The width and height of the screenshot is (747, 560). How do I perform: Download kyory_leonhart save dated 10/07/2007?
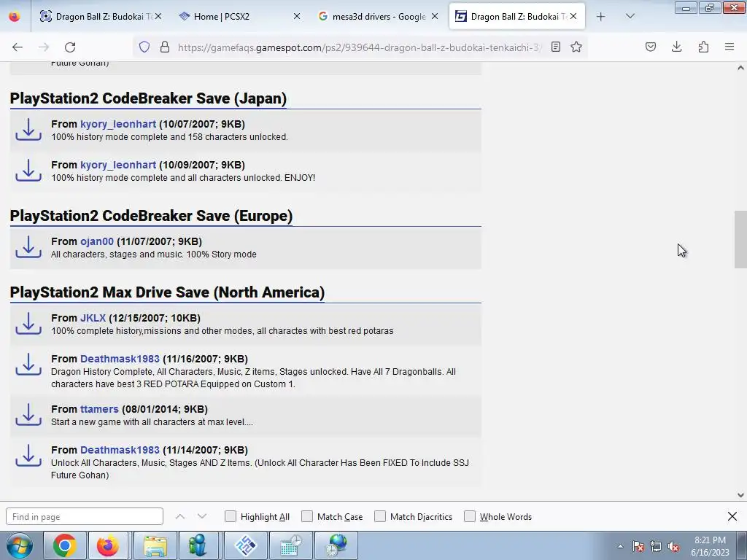pos(28,130)
